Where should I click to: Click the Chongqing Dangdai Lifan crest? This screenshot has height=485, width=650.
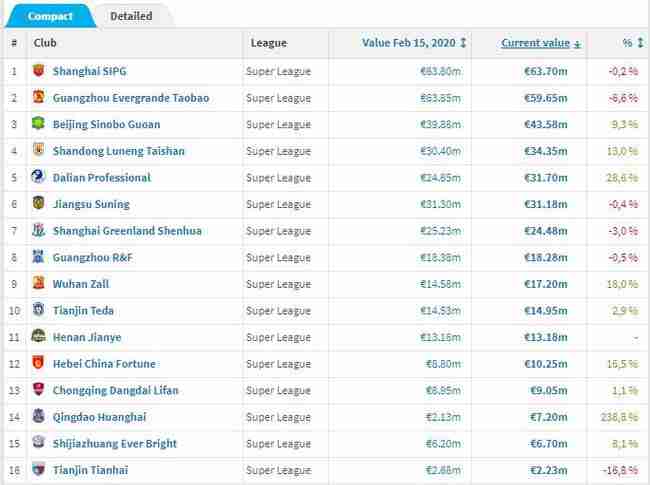tap(38, 390)
